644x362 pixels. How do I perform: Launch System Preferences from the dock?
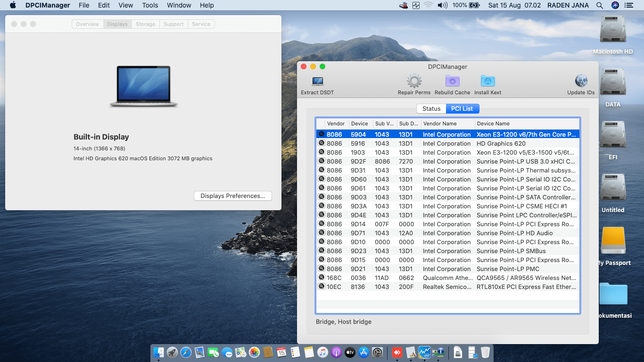point(377,352)
